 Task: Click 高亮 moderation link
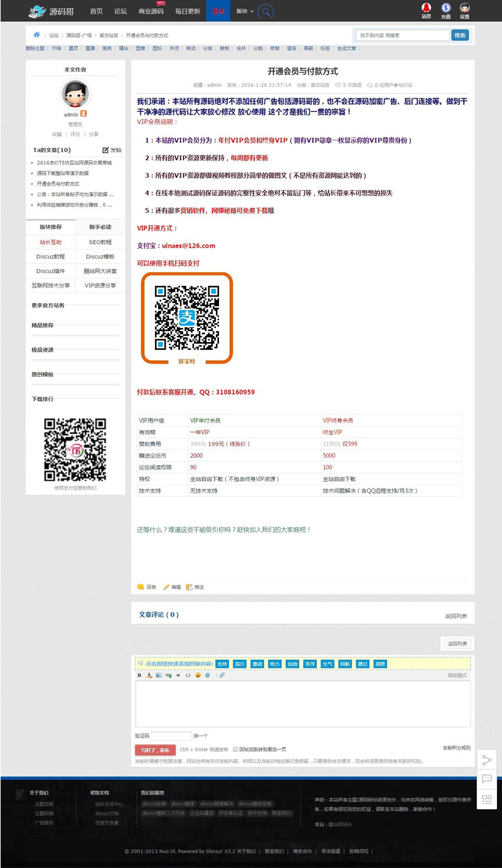tap(107, 48)
